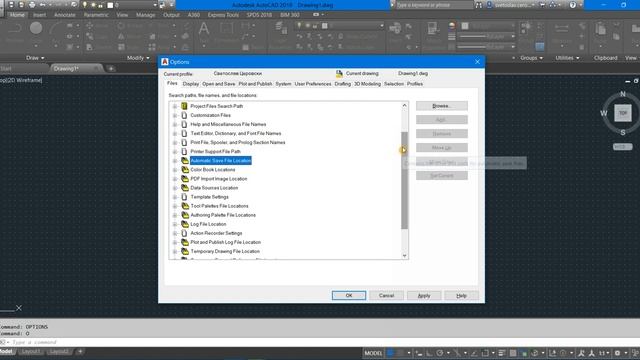
Task: Toggle MODEL space button in status bar
Action: (373, 353)
